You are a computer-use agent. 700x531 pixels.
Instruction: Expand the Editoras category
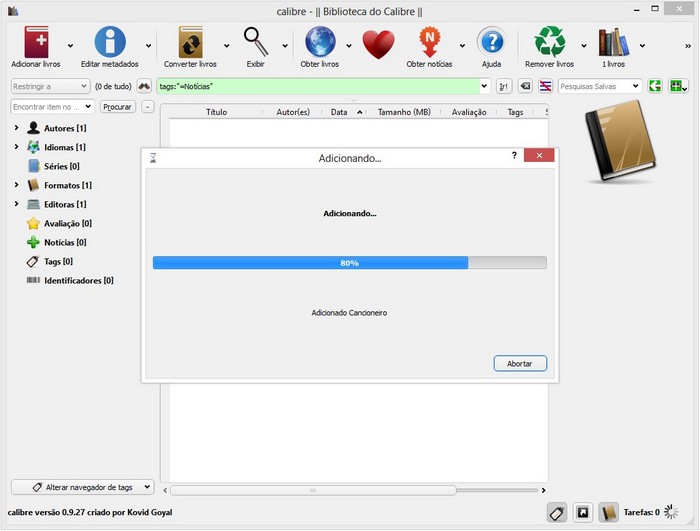[x=17, y=204]
